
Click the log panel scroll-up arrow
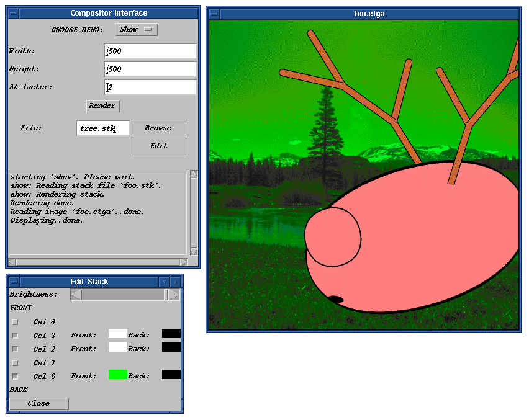pyautogui.click(x=194, y=174)
